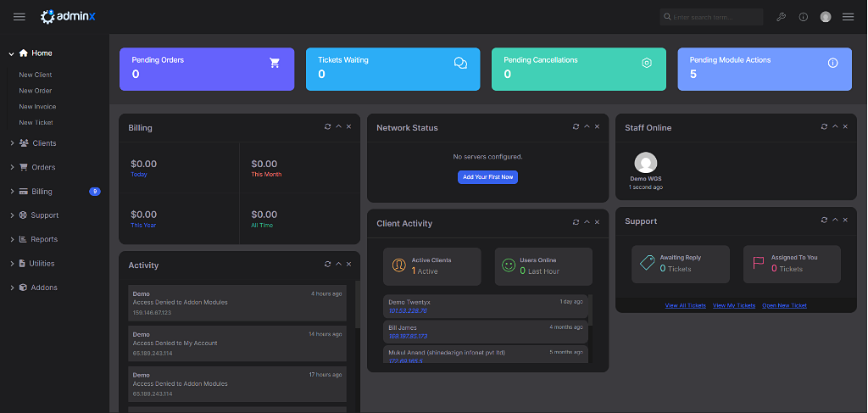Click Bill James IP 169.197.85.173
This screenshot has height=413, width=868.
tap(408, 337)
